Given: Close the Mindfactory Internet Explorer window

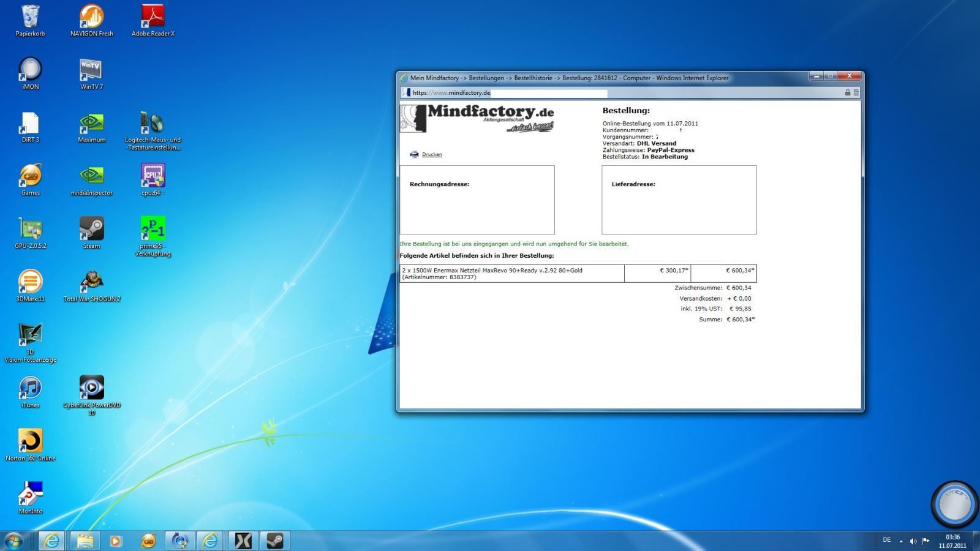Looking at the screenshot, I should tap(850, 77).
